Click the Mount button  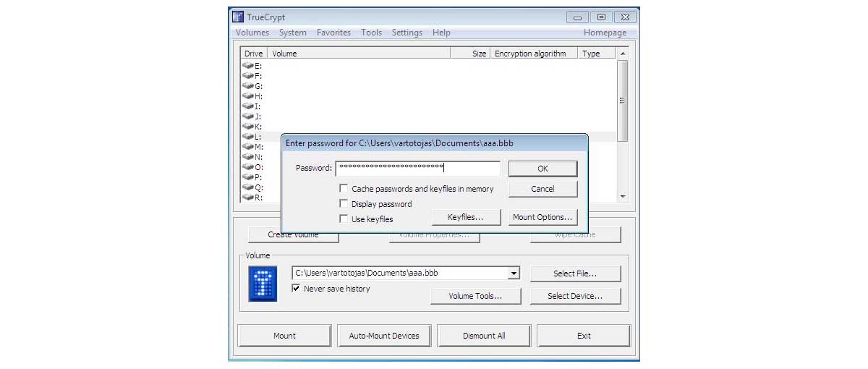pos(284,336)
